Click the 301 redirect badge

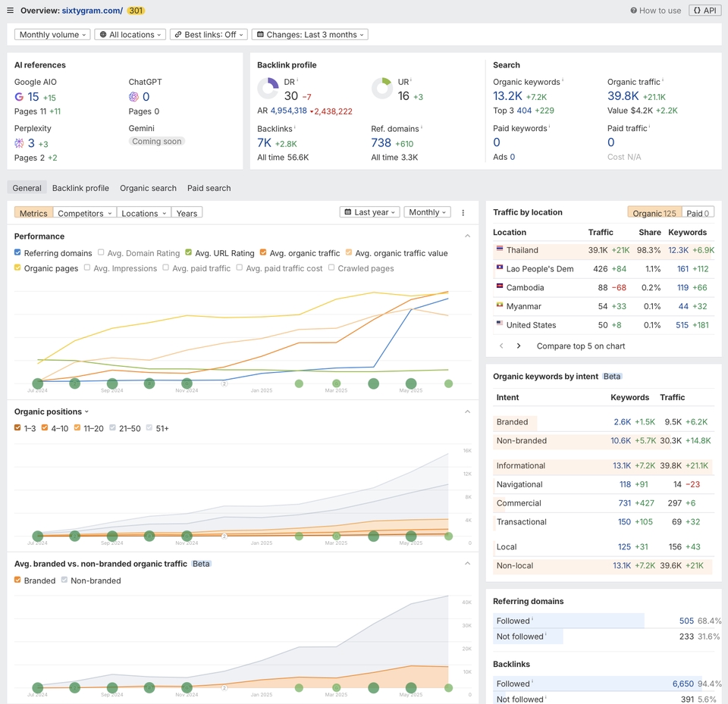click(136, 11)
